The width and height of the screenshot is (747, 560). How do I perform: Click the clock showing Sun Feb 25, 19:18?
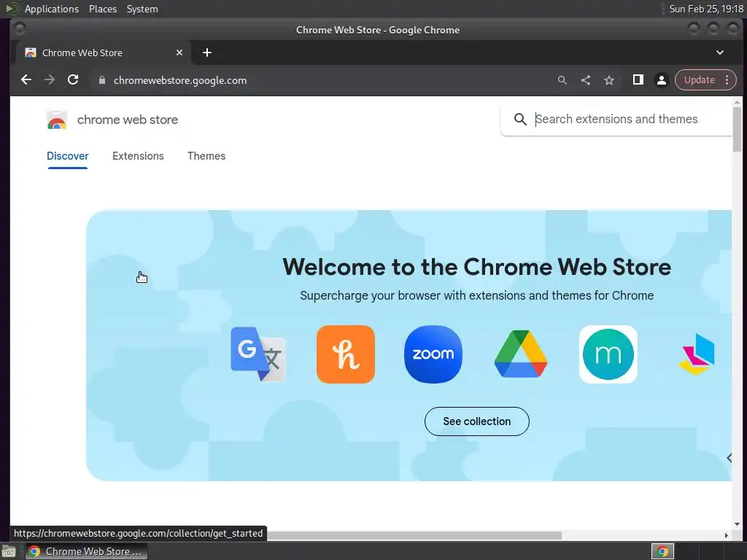pyautogui.click(x=706, y=9)
